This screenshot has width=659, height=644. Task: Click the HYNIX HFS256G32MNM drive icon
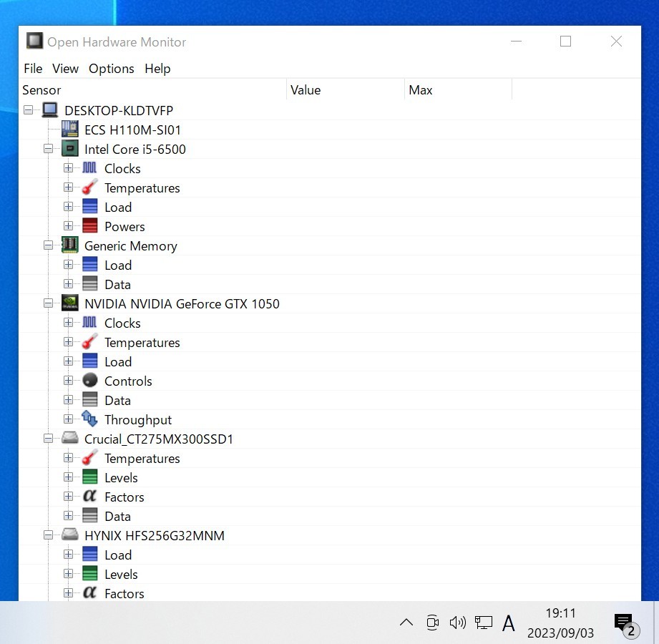click(x=70, y=535)
